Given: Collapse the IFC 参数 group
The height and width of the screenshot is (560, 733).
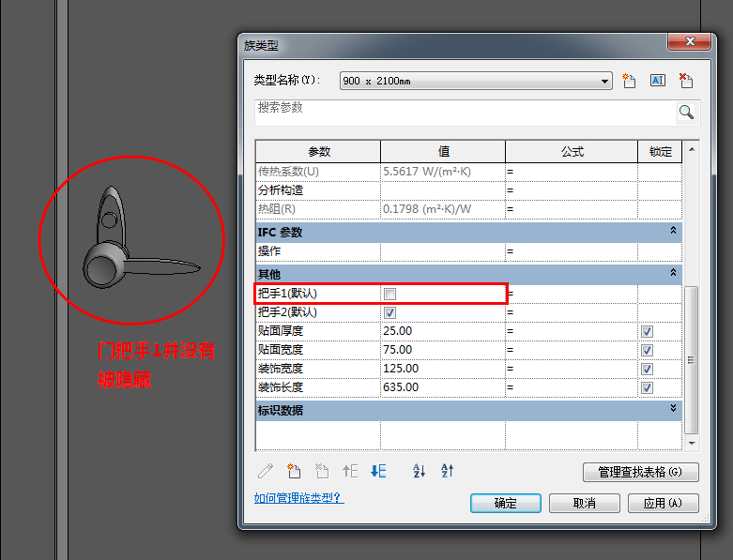Looking at the screenshot, I should click(x=673, y=230).
